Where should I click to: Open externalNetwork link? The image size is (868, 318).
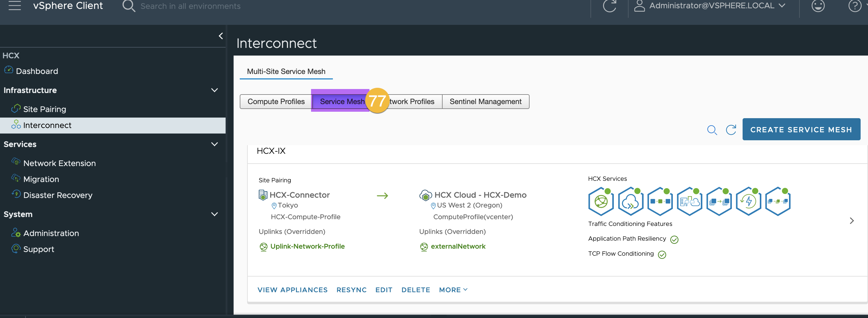tap(458, 246)
